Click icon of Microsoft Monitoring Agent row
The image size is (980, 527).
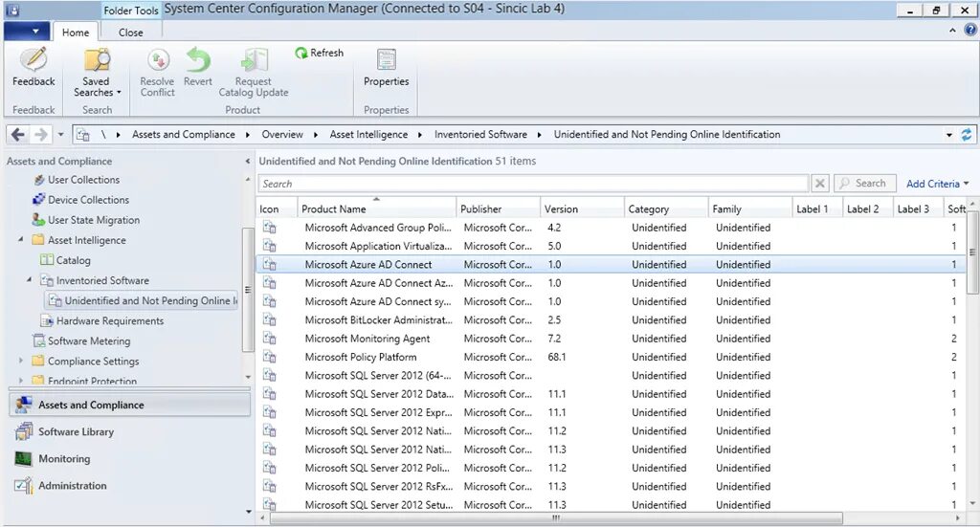tap(269, 339)
